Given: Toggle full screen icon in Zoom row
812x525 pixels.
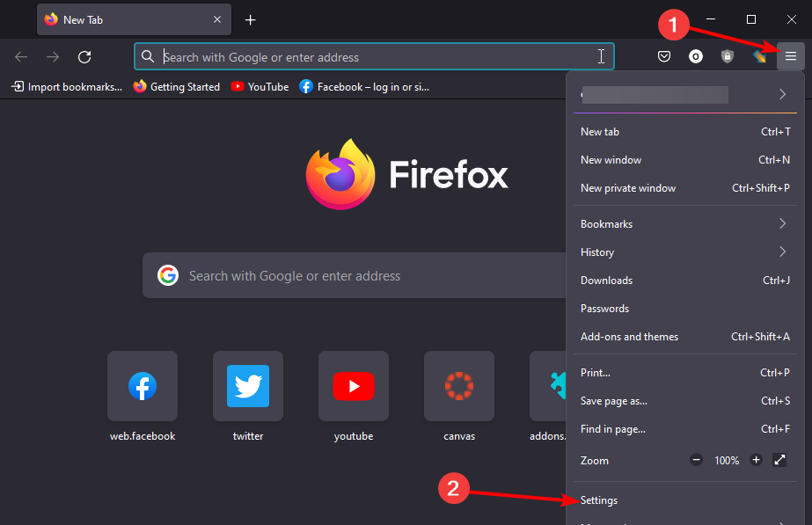Looking at the screenshot, I should click(779, 460).
